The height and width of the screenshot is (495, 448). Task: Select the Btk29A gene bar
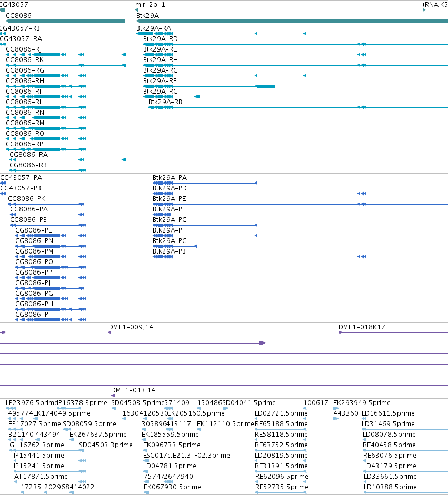coord(292,21)
